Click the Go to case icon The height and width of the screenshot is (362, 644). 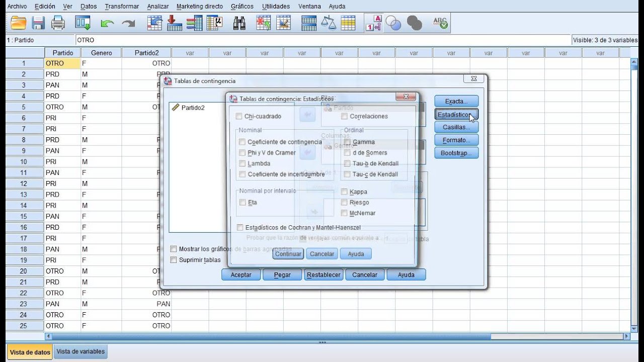155,23
